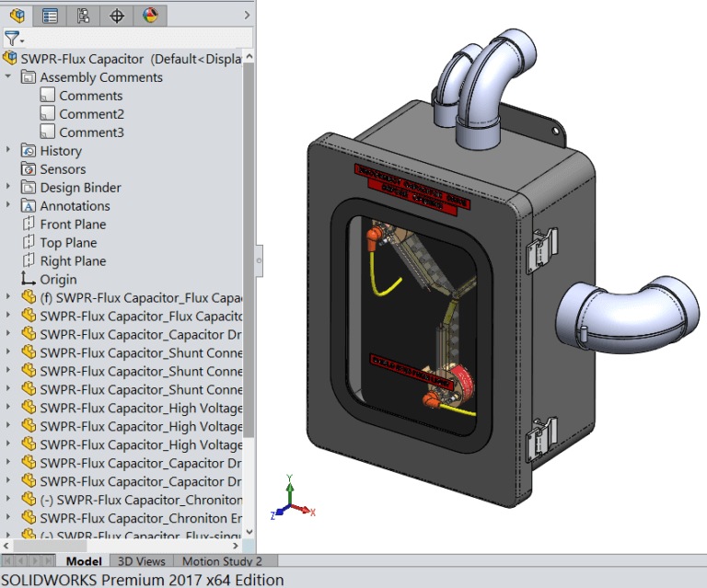Open the ConfigurationManager tab icon
The width and height of the screenshot is (707, 588).
[x=83, y=15]
